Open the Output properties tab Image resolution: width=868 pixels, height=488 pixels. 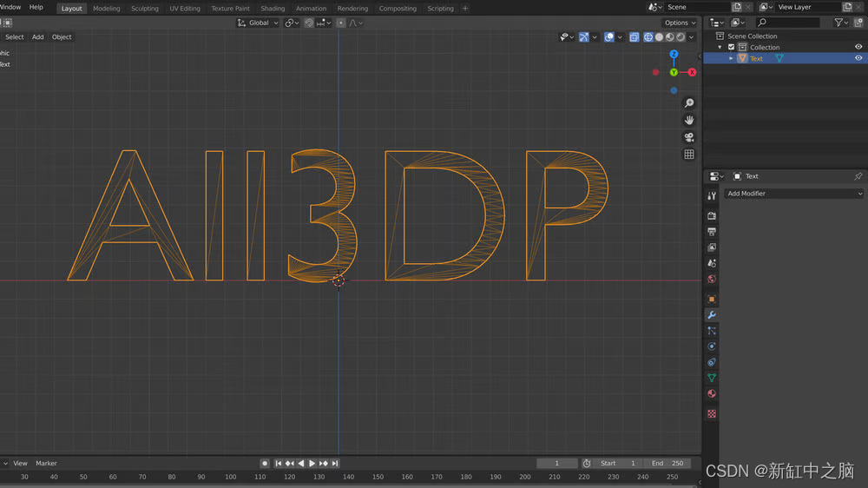click(x=712, y=232)
